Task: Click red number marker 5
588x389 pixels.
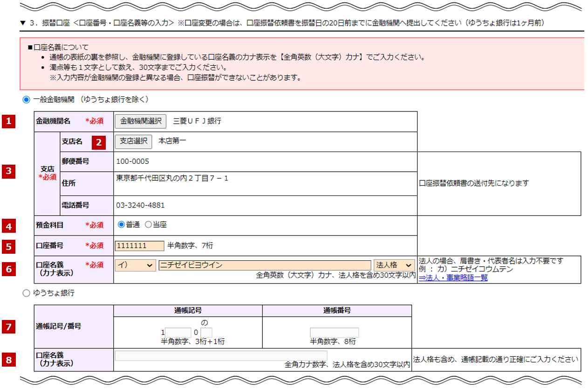Action: pyautogui.click(x=8, y=245)
